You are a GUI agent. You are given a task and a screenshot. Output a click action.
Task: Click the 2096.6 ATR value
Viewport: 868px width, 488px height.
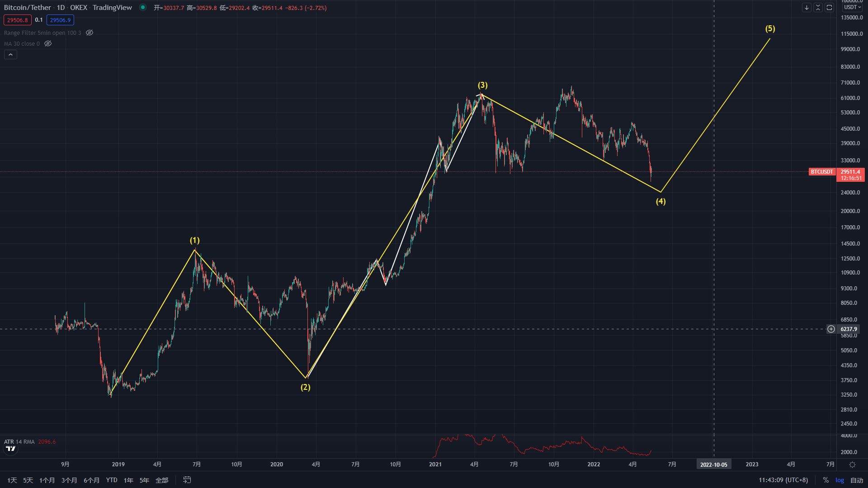[47, 441]
